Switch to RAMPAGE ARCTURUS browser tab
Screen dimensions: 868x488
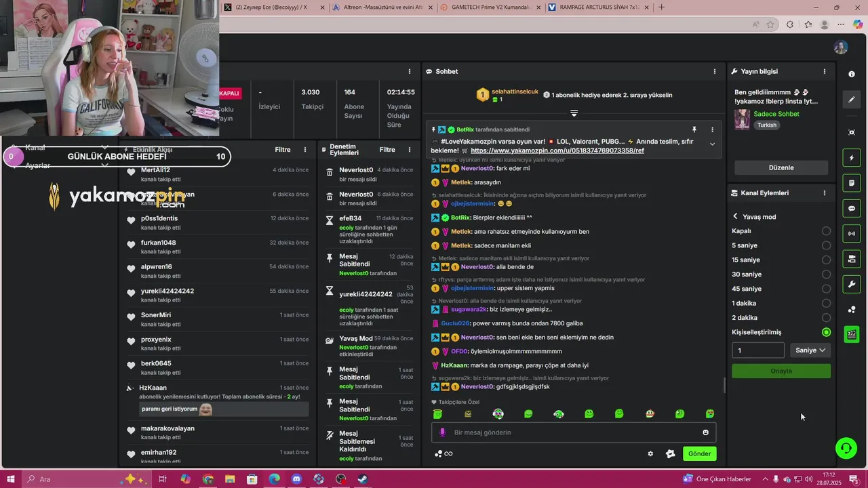pos(599,7)
